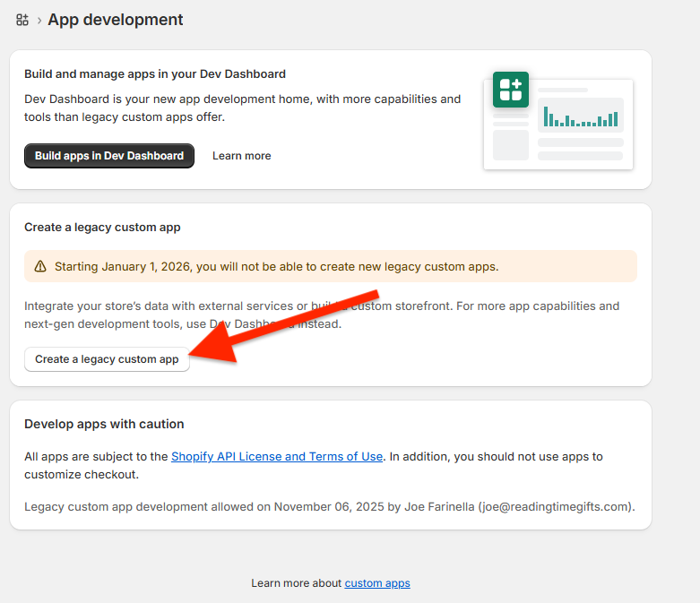The height and width of the screenshot is (603, 700).
Task: Click the Dev Dashboard illustration image
Action: pos(558,123)
